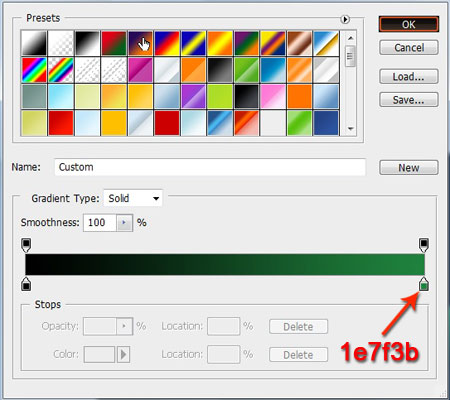Open the Color stop picker arrow
Screen dimensions: 450x400
[123, 354]
